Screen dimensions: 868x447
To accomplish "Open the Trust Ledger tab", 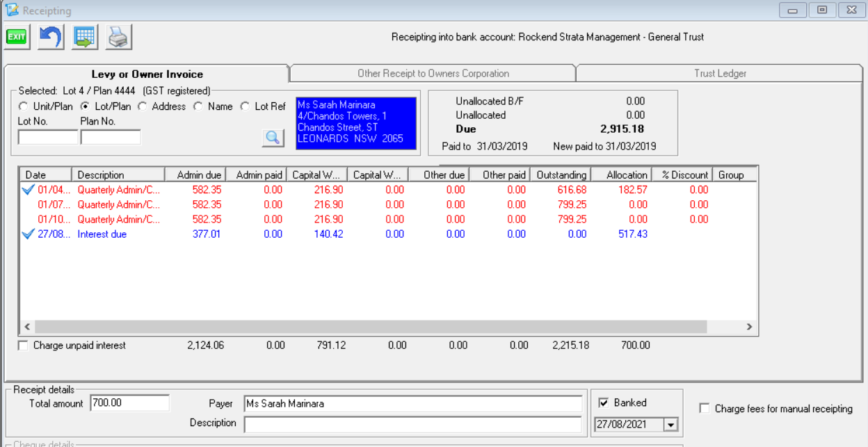I will (x=720, y=73).
